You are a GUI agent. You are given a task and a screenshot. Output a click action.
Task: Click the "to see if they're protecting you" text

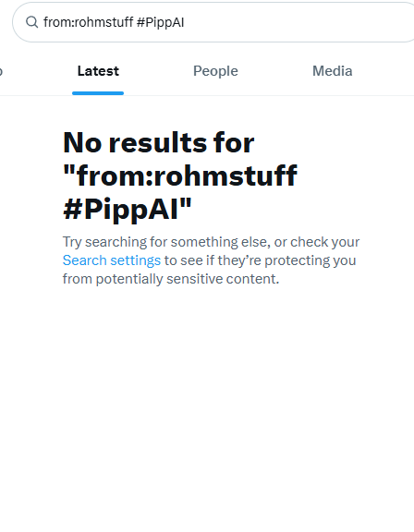pos(260,260)
